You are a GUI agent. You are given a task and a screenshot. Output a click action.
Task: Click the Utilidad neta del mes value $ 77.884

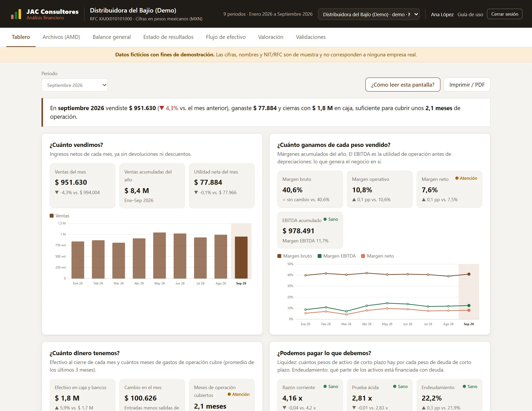[x=208, y=182]
